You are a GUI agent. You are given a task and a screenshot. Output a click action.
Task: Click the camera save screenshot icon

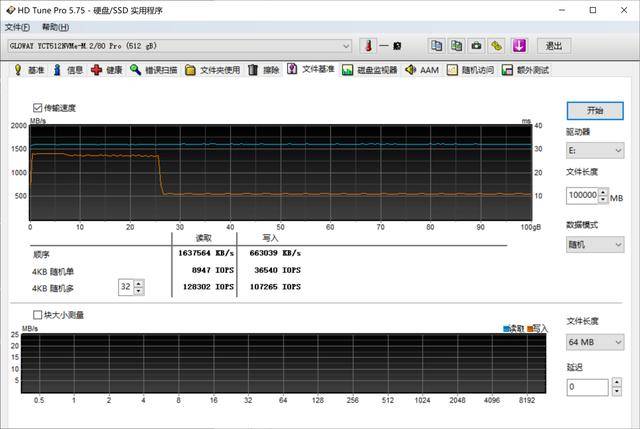coord(476,46)
